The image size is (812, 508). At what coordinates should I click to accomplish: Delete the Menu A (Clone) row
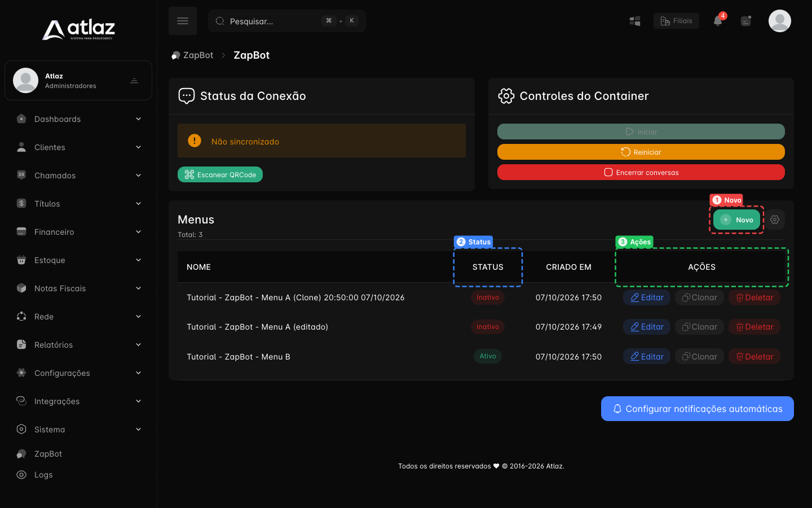coord(754,297)
